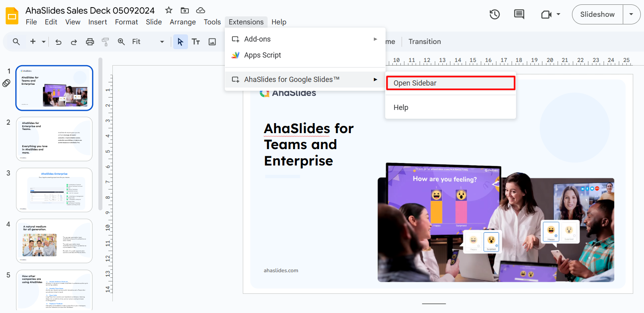644x313 pixels.
Task: Select slide 5 thumbnail
Action: click(54, 290)
